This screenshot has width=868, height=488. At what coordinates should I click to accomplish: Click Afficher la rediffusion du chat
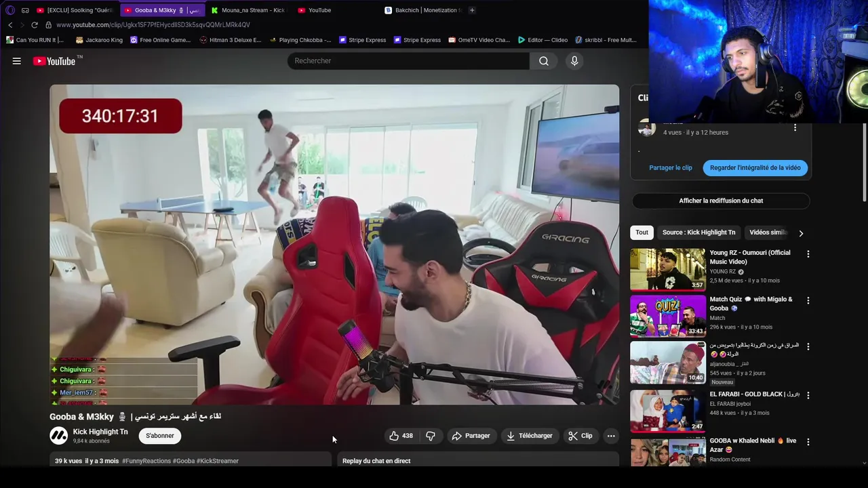(x=721, y=201)
